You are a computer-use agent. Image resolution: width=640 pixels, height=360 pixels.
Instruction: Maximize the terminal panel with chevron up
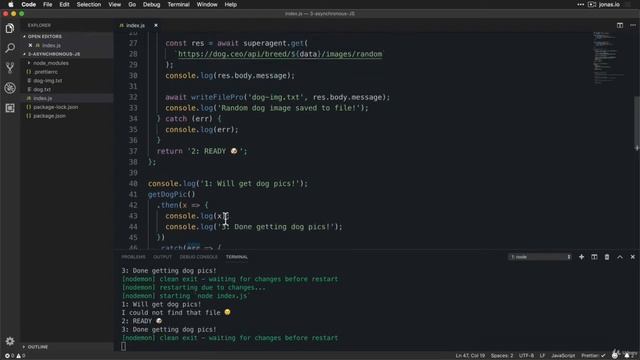[620, 257]
